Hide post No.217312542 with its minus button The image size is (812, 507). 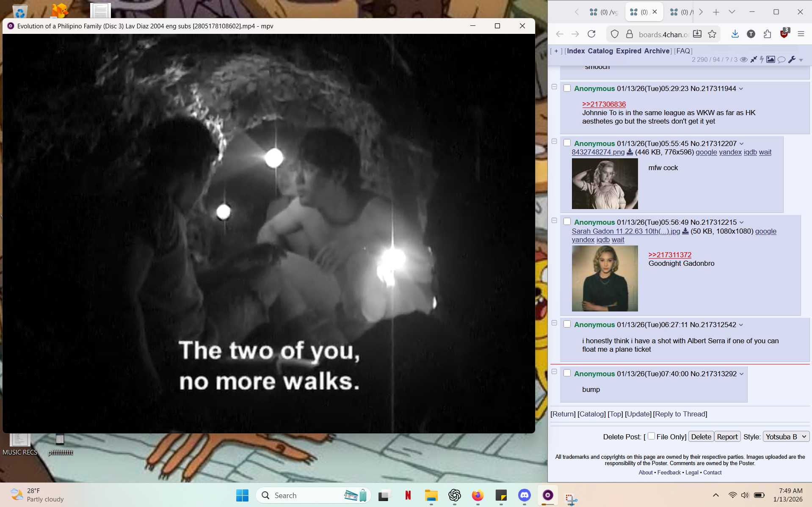click(554, 323)
